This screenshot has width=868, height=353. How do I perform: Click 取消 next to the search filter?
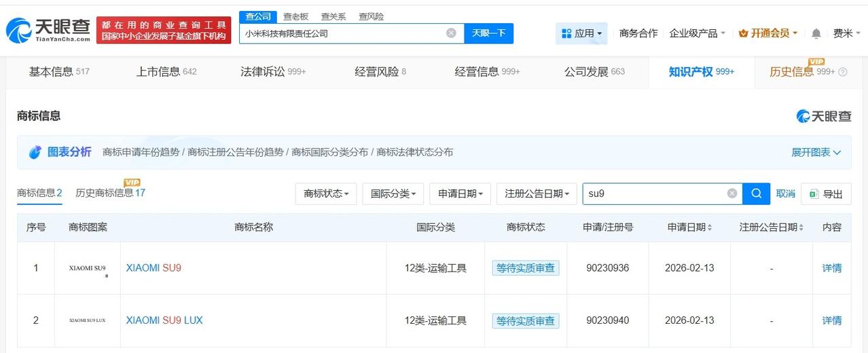click(785, 193)
